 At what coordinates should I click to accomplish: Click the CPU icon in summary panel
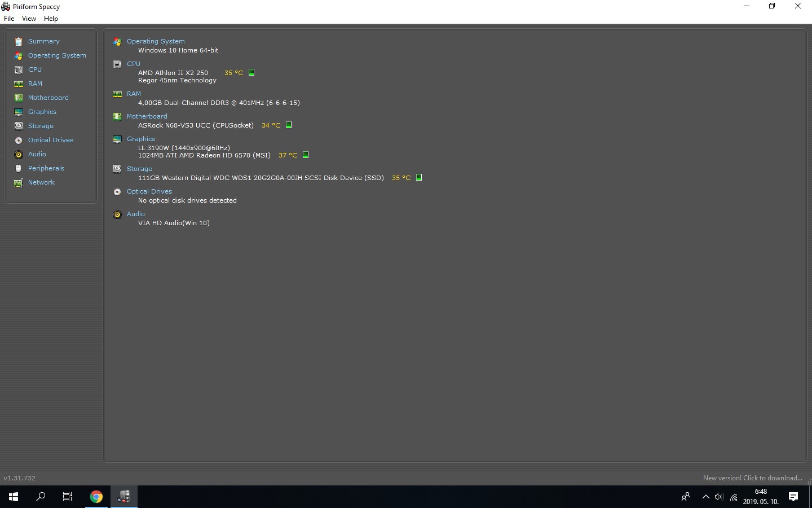tap(117, 64)
